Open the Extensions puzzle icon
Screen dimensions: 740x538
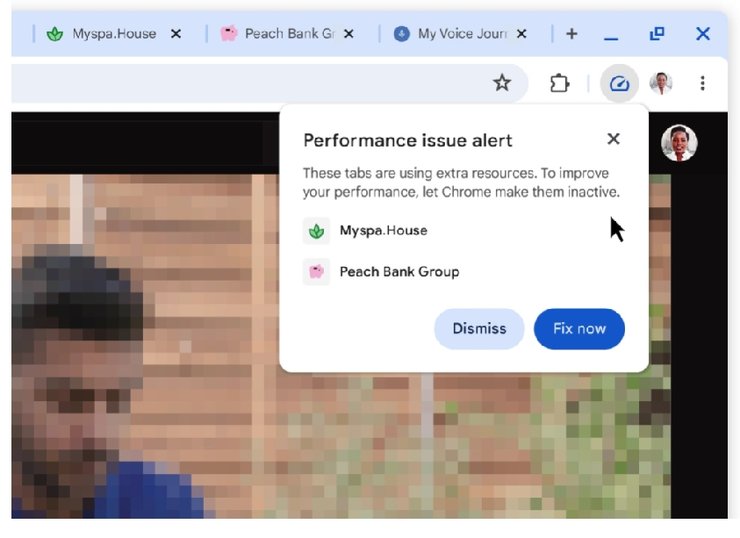coord(559,83)
